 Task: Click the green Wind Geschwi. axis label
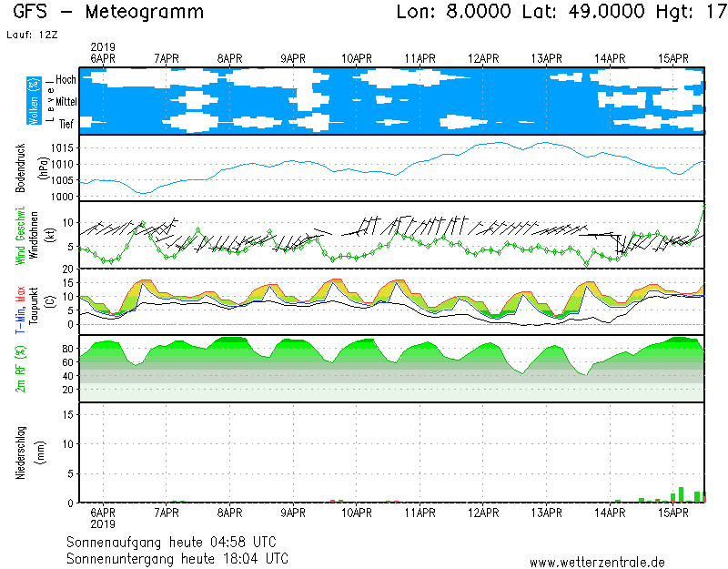click(x=21, y=235)
